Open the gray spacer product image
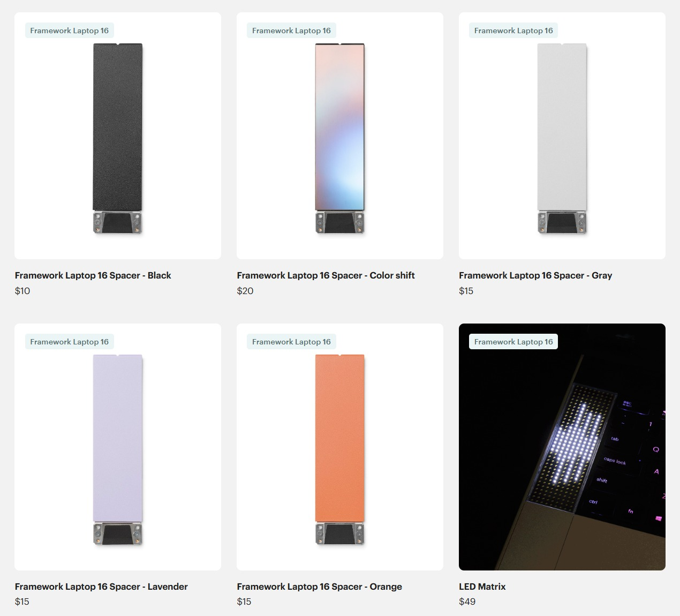Screen dimensions: 680x616 (562, 136)
